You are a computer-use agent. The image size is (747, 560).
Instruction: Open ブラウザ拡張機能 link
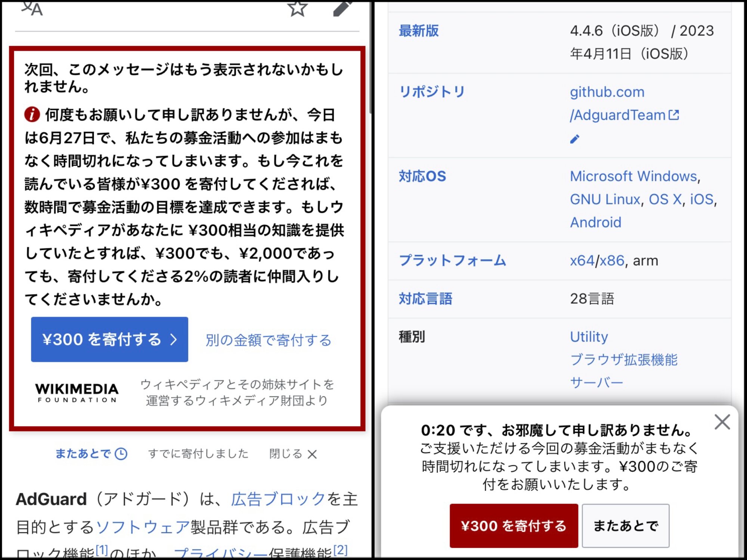click(624, 360)
